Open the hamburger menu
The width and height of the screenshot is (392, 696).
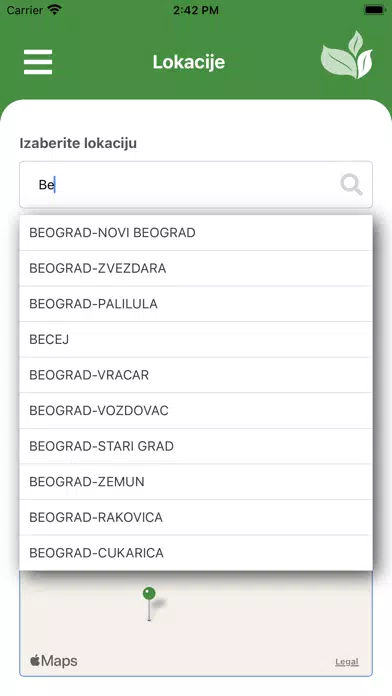pos(38,62)
